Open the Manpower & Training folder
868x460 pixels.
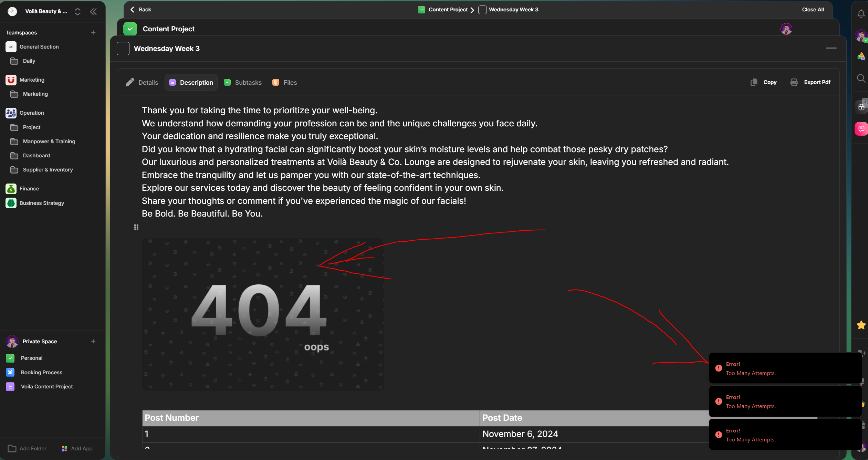[49, 142]
